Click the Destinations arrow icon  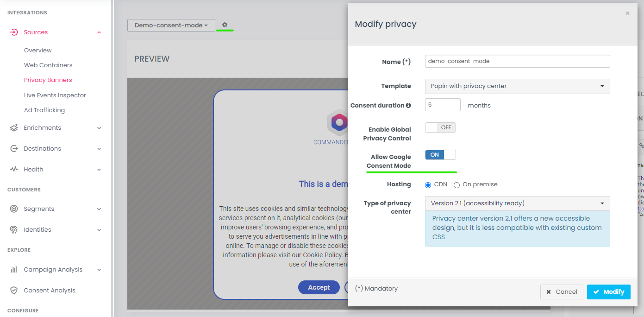pyautogui.click(x=14, y=149)
